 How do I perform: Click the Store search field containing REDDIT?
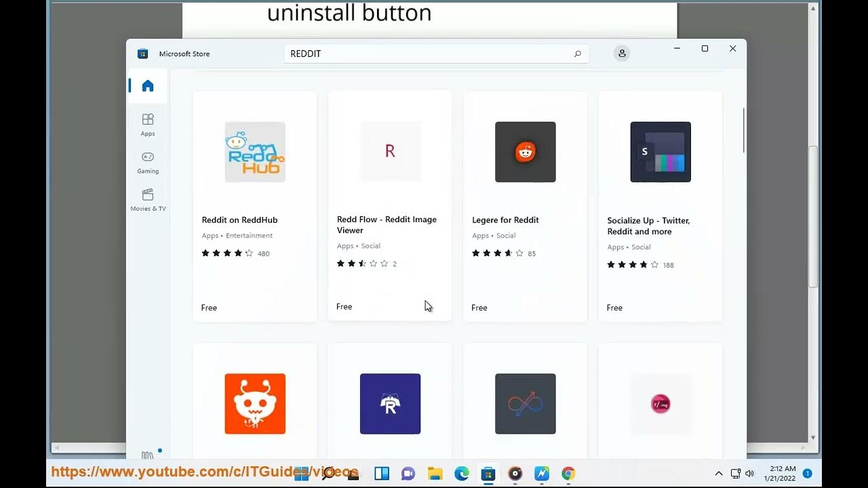pos(436,54)
